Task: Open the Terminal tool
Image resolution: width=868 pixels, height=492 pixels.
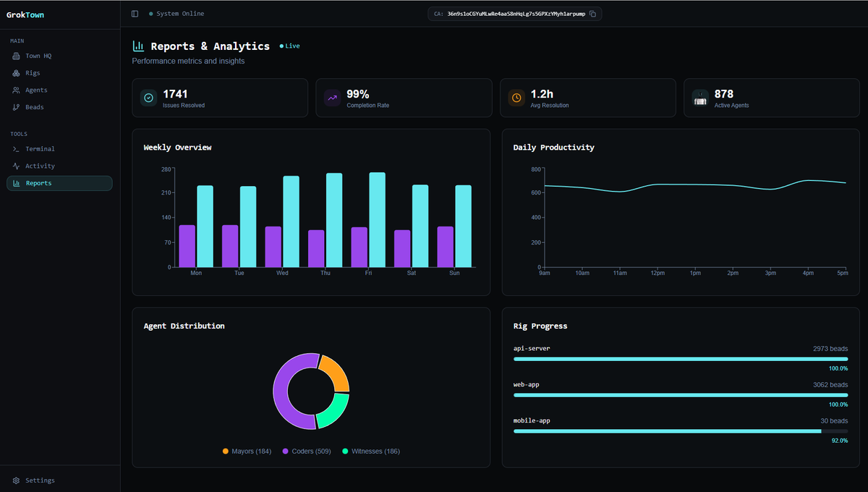Action: 59,149
